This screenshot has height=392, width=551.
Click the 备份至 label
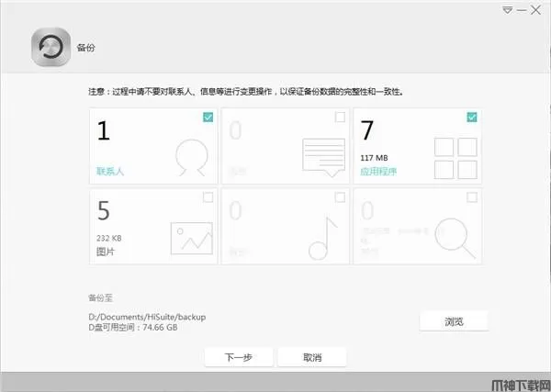point(100,297)
